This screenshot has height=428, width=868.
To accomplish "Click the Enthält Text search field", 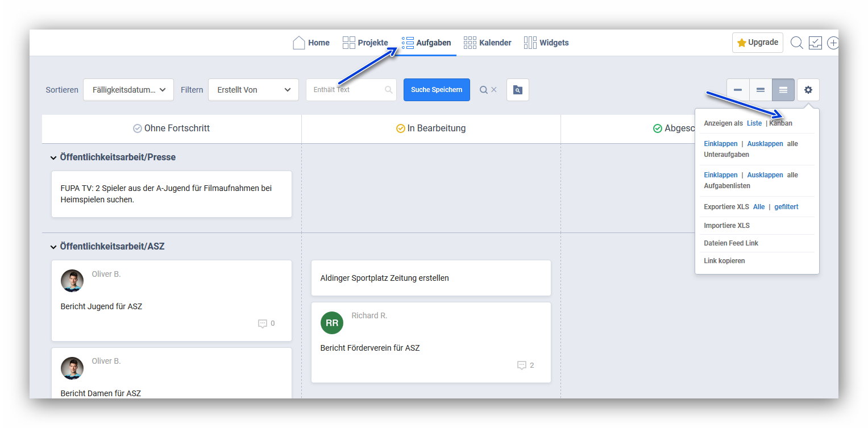I will [346, 90].
